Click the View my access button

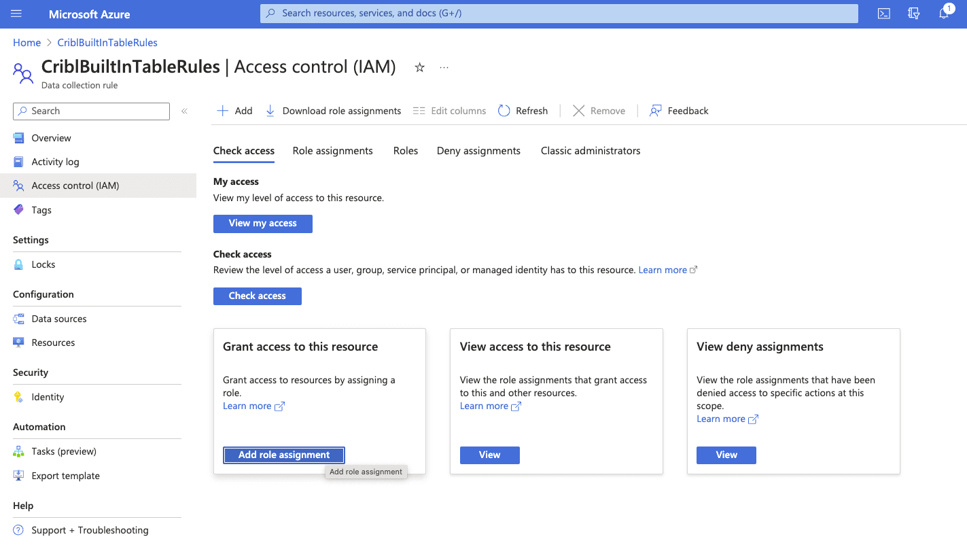click(x=262, y=224)
